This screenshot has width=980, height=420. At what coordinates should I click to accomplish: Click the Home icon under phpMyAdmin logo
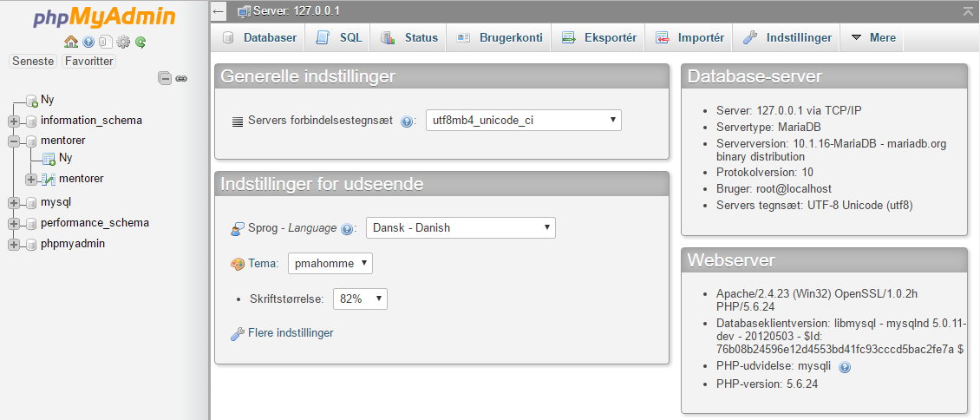71,42
